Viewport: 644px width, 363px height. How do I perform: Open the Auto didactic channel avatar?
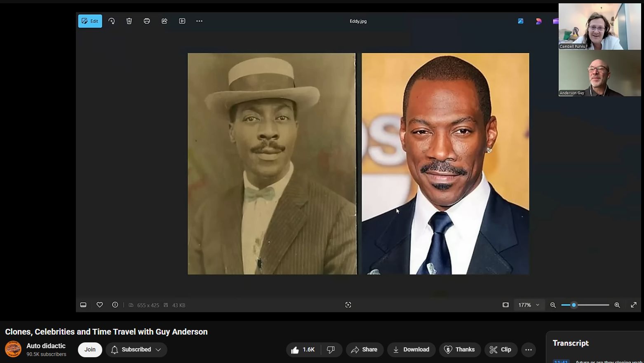tap(13, 349)
